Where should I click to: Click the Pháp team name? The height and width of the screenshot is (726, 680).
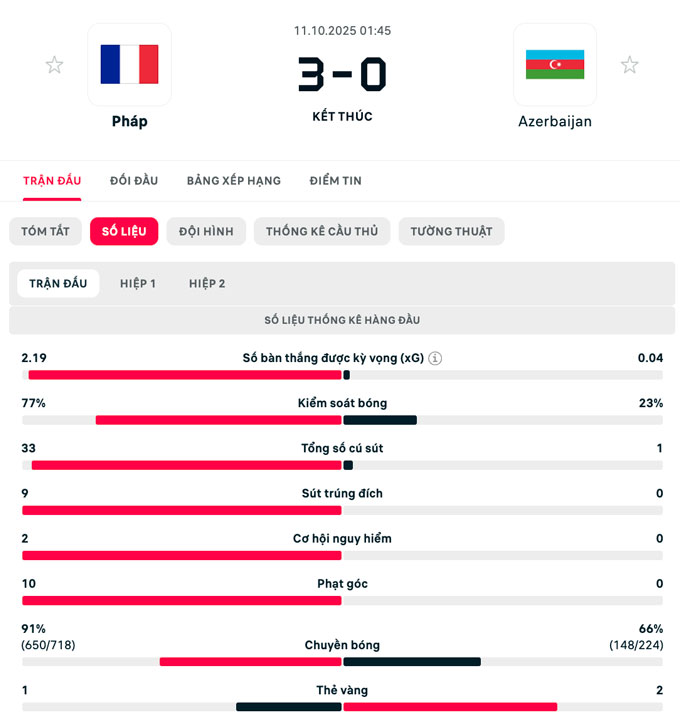point(129,121)
